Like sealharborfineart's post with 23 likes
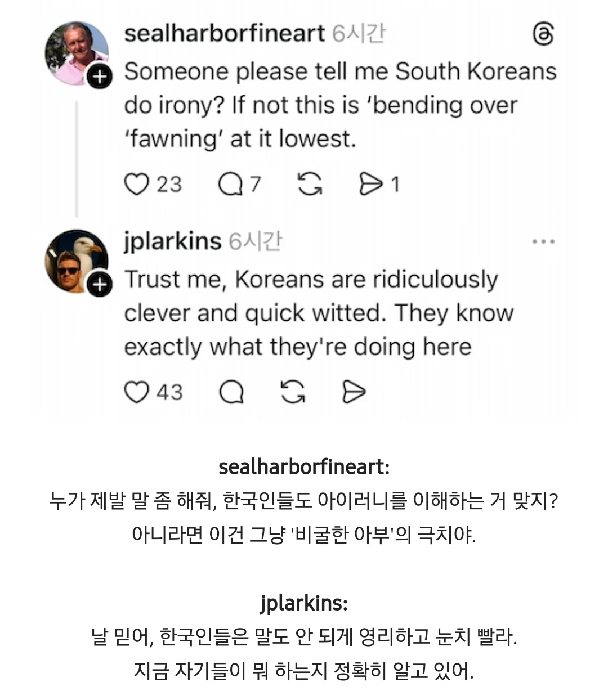 pyautogui.click(x=136, y=184)
